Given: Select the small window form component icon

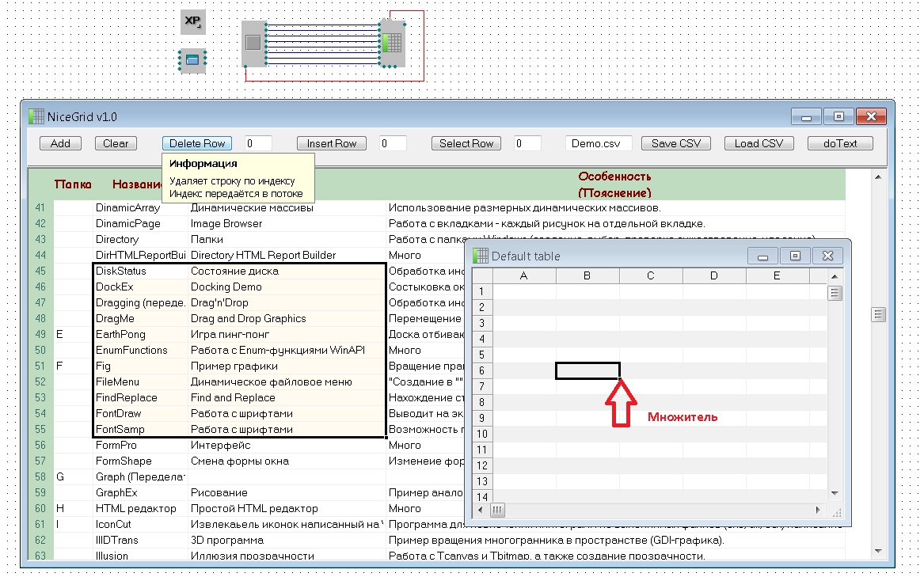Looking at the screenshot, I should point(192,60).
